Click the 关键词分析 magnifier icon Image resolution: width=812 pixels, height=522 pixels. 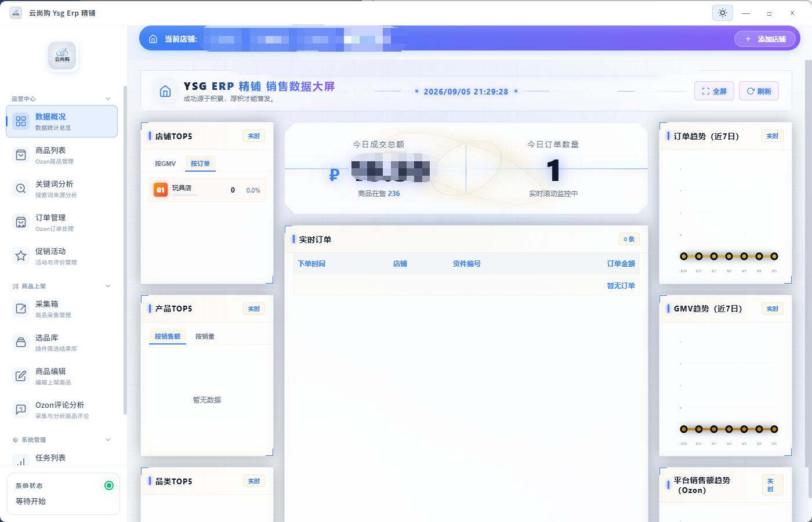tap(21, 188)
